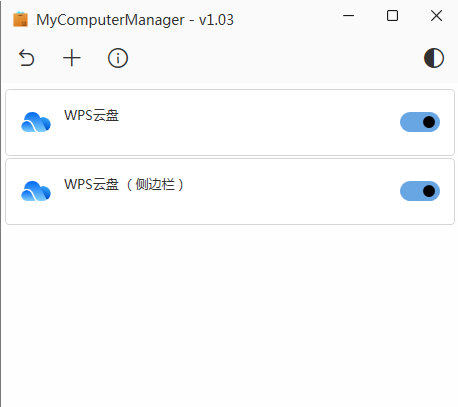Click the cloud icon of WPS云盘
Screen dimensions: 458x407
[36, 122]
